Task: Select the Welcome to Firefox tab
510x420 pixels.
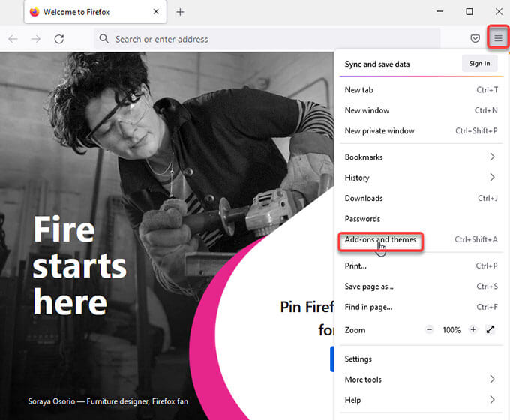Action: pos(95,12)
